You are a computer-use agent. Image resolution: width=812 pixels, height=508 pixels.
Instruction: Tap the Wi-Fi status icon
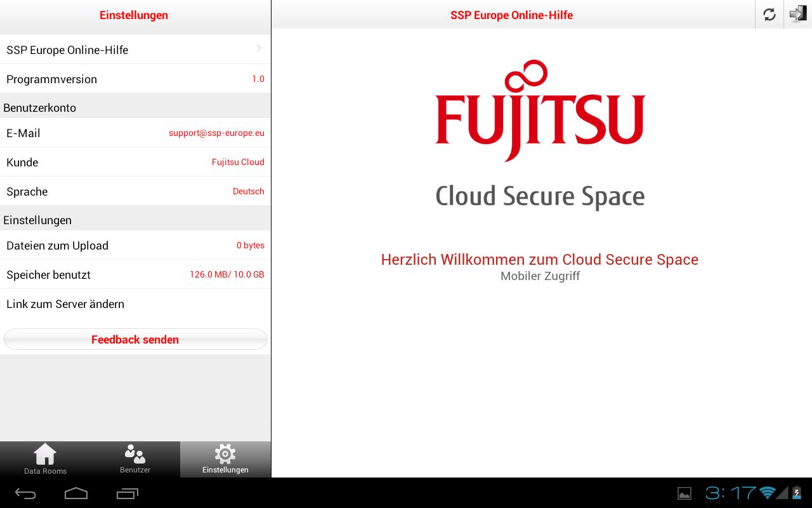click(768, 493)
